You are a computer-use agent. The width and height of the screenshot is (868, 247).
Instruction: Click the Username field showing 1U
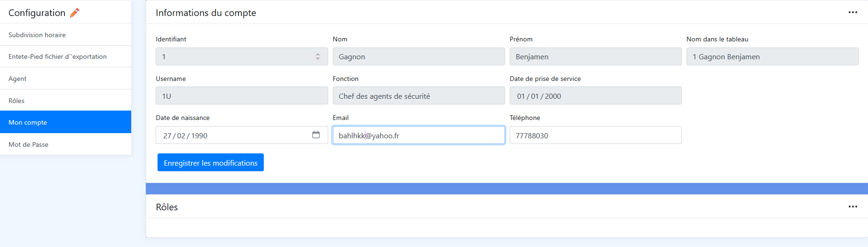pyautogui.click(x=242, y=96)
